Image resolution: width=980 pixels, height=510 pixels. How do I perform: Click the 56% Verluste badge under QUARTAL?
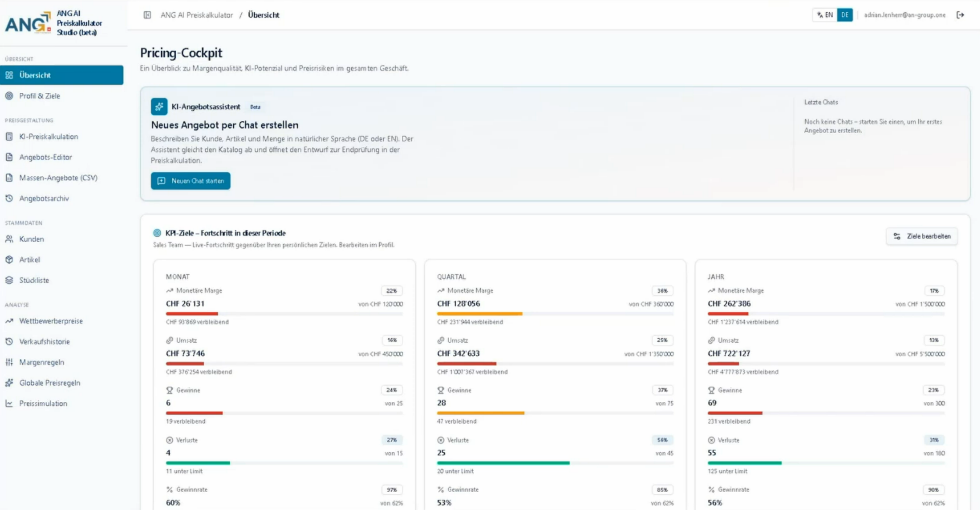tap(662, 440)
